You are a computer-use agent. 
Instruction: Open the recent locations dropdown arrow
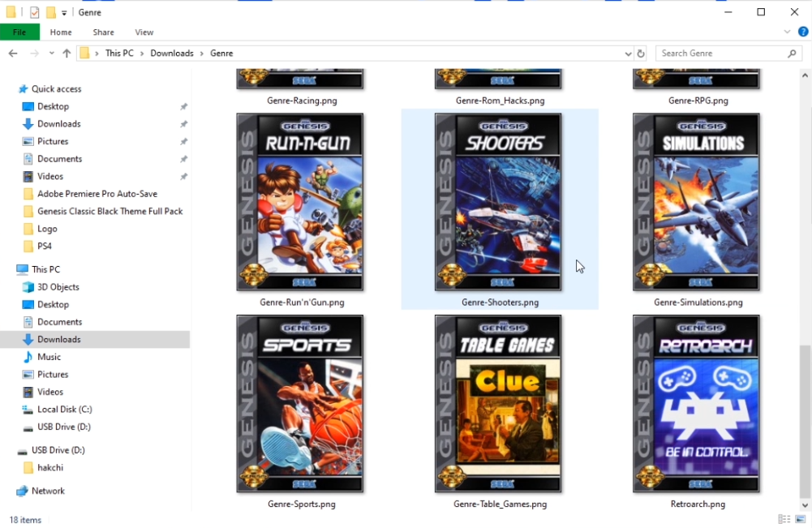tap(51, 54)
